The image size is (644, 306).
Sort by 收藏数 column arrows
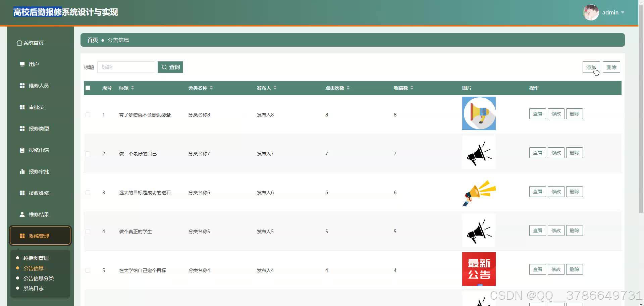(412, 88)
